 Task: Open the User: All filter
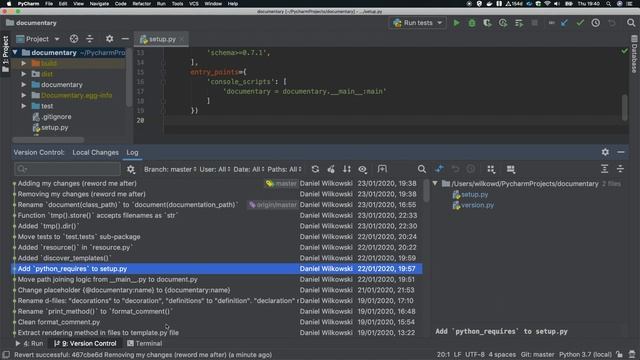tap(215, 169)
